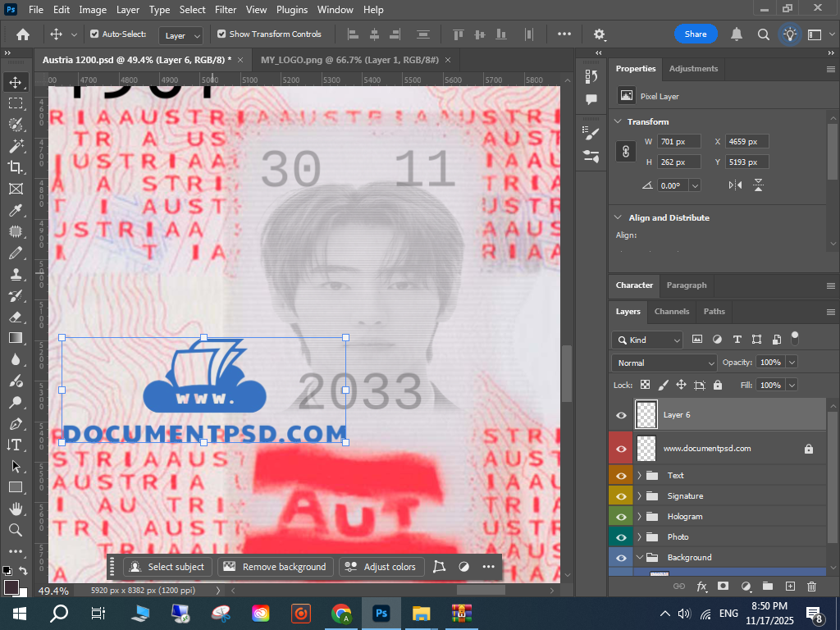
Task: Select the Eraser tool
Action: [15, 317]
